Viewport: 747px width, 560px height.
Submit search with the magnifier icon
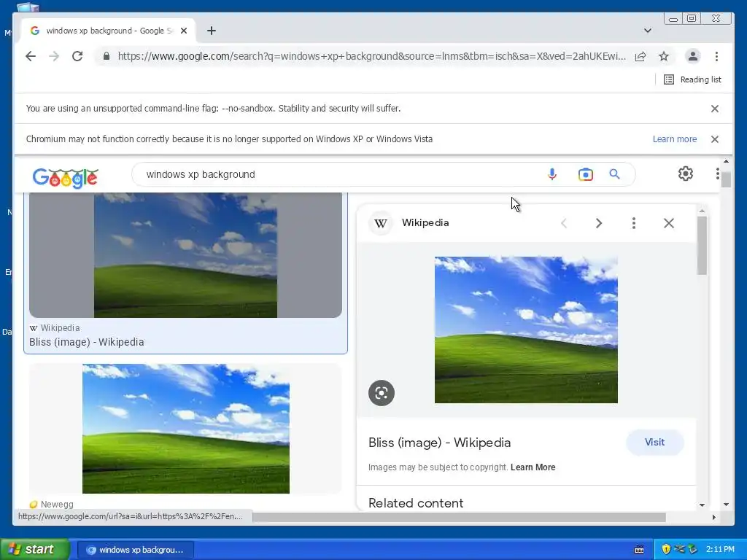pyautogui.click(x=614, y=174)
